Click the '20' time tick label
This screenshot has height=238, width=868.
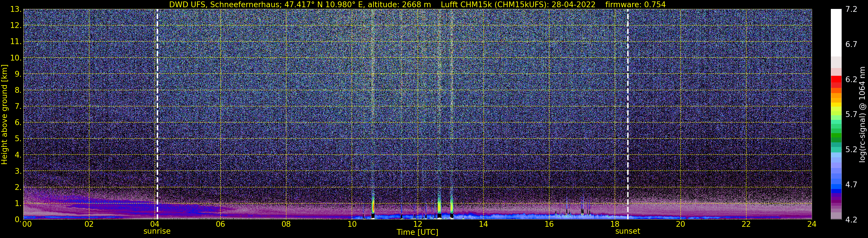(680, 224)
